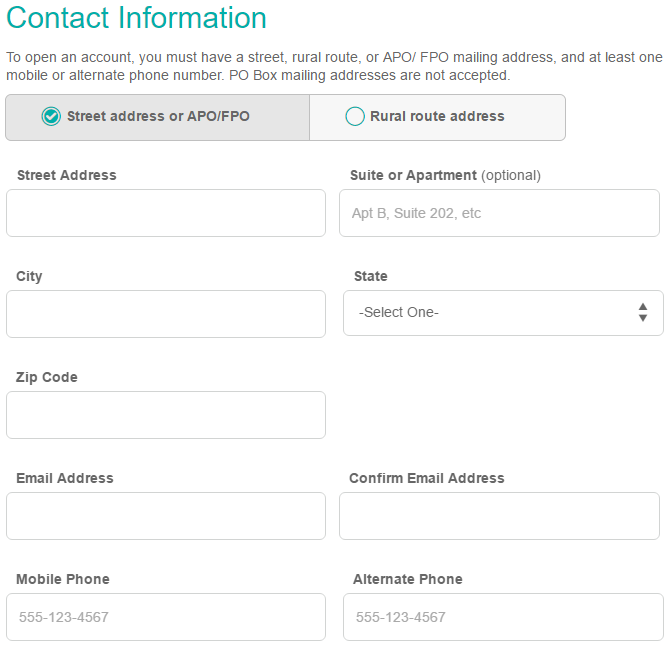Click the Confirm Email Address field
The width and height of the screenshot is (667, 646).
[x=499, y=516]
